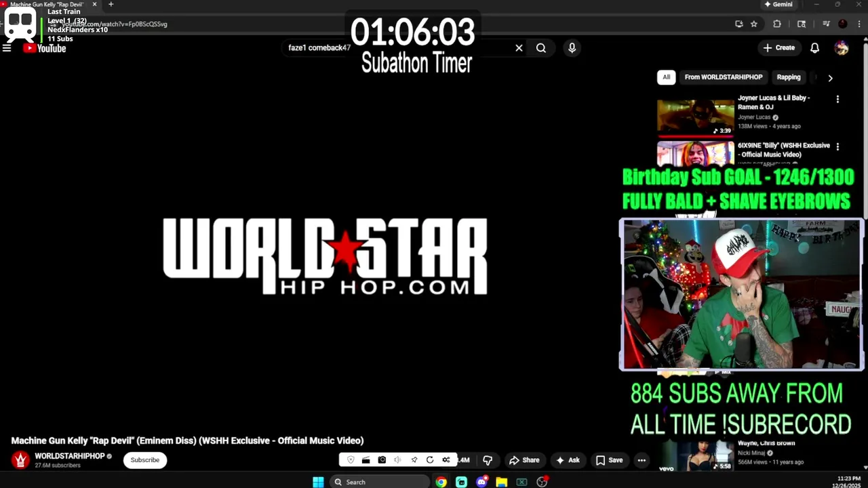Click the taskbar Search box

380,482
